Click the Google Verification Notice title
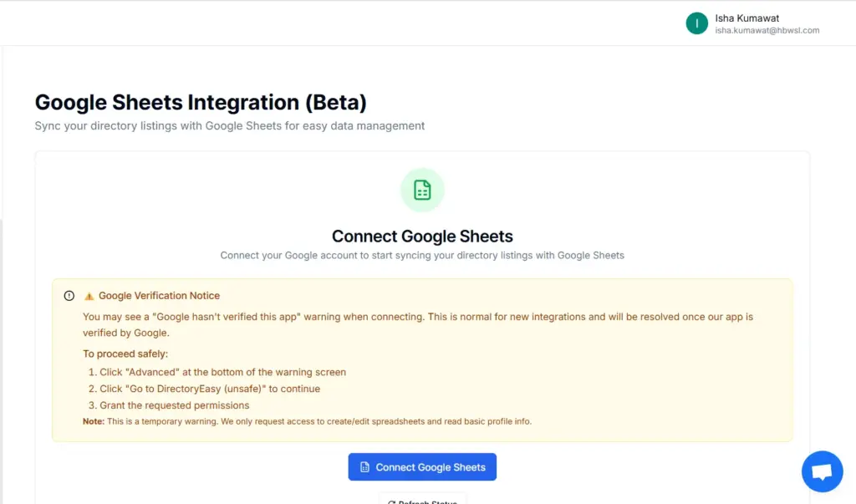This screenshot has height=504, width=856. 159,295
